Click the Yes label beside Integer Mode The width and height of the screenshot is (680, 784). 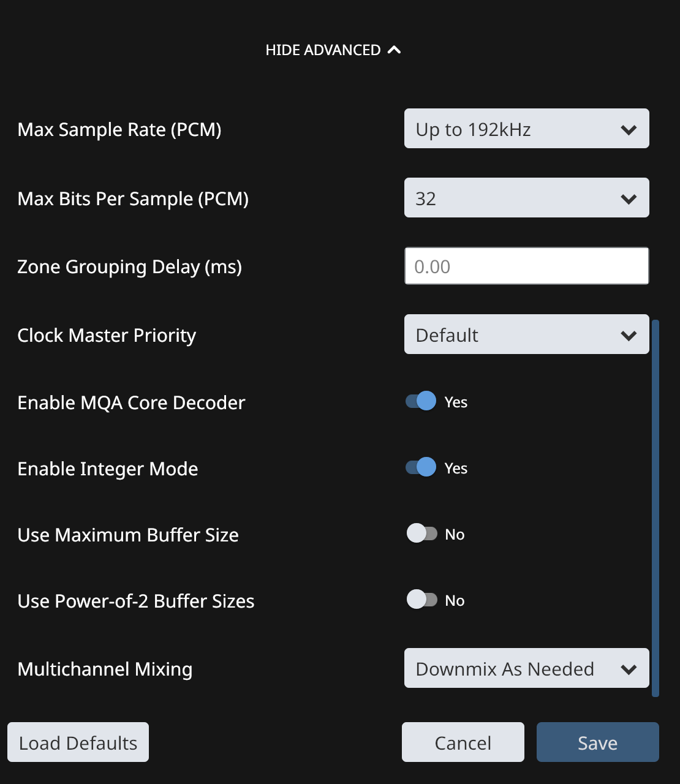pyautogui.click(x=457, y=467)
